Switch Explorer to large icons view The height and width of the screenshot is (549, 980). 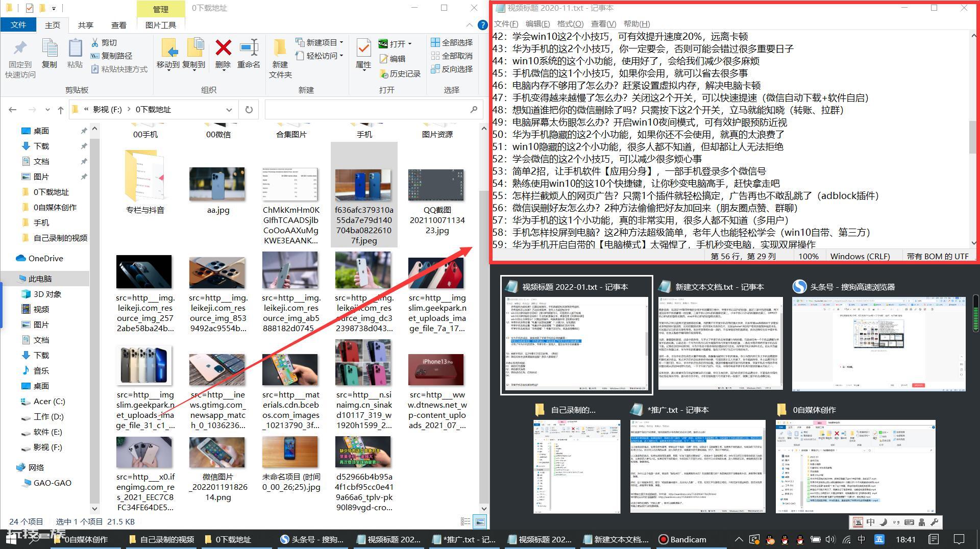(x=480, y=521)
